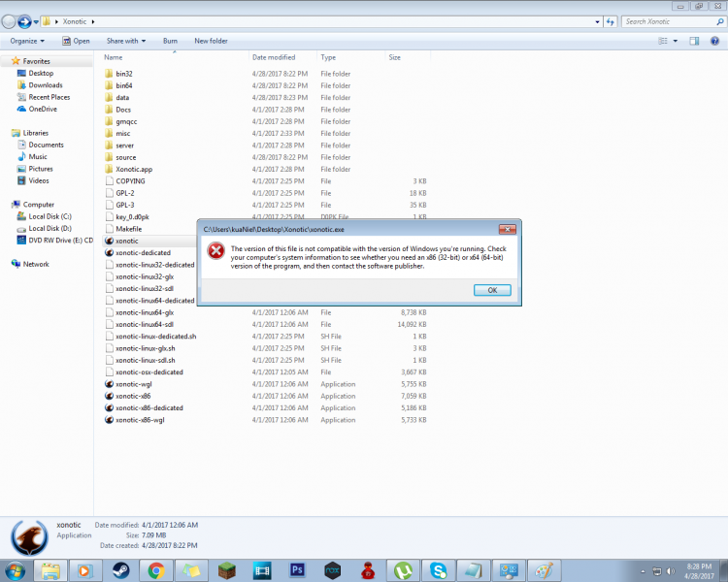Open Steam from the taskbar
This screenshot has height=582, width=728.
point(121,570)
